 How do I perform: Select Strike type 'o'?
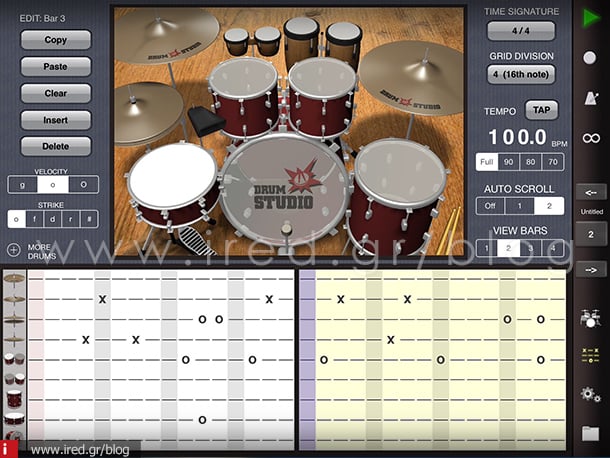click(x=16, y=219)
